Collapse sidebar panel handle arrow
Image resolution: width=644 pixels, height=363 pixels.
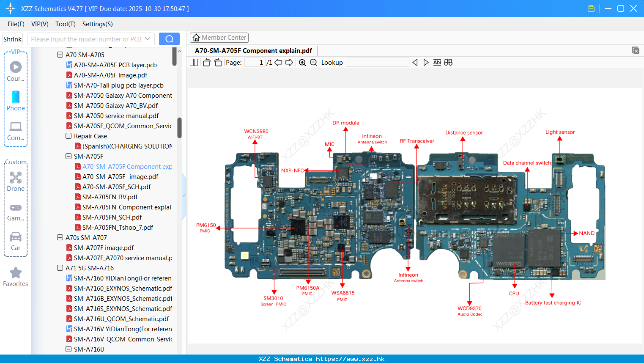[184, 196]
